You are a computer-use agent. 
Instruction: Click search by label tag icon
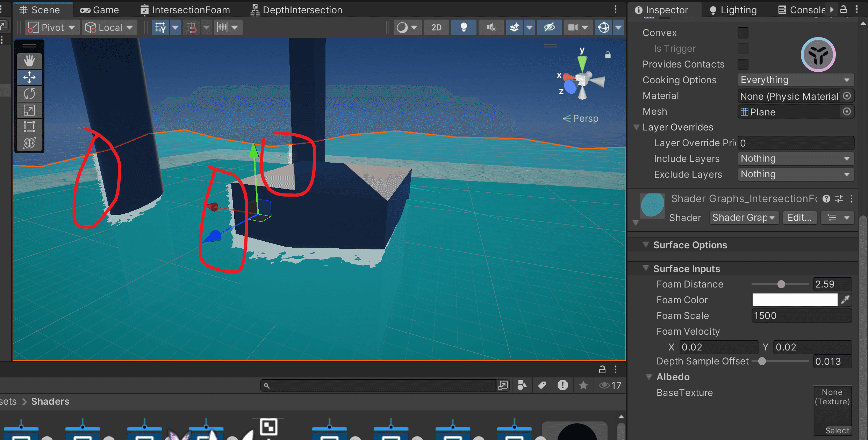coord(542,385)
